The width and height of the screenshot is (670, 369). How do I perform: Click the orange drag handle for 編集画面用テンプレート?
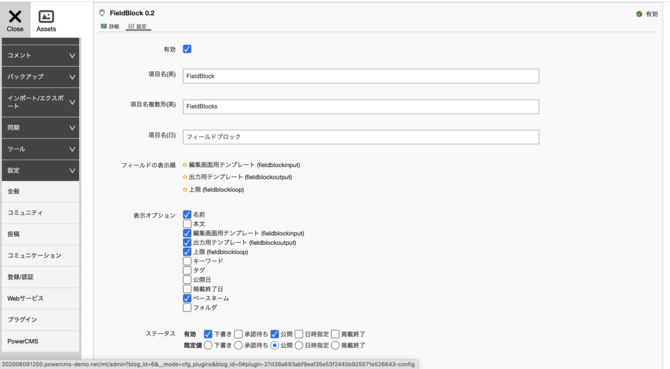[x=185, y=165]
